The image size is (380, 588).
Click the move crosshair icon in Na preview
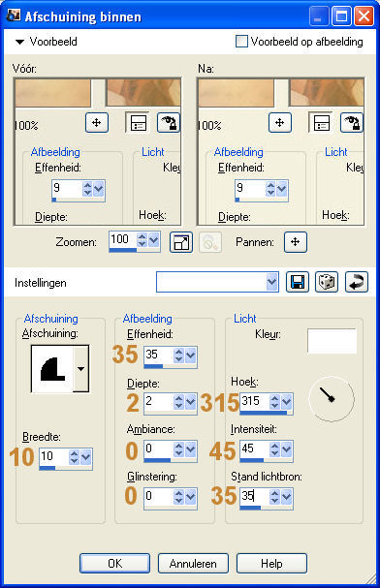pyautogui.click(x=280, y=123)
